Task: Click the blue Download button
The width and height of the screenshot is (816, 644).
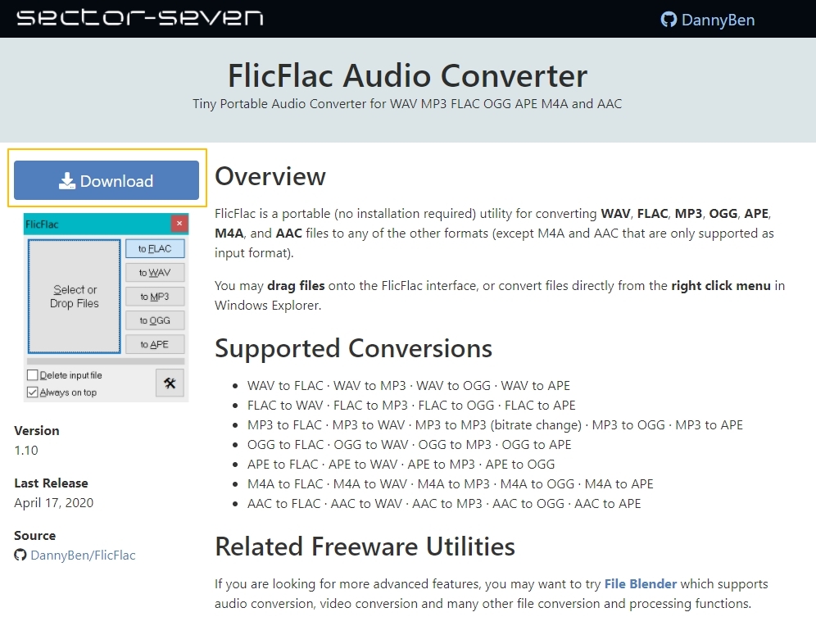Action: click(107, 180)
